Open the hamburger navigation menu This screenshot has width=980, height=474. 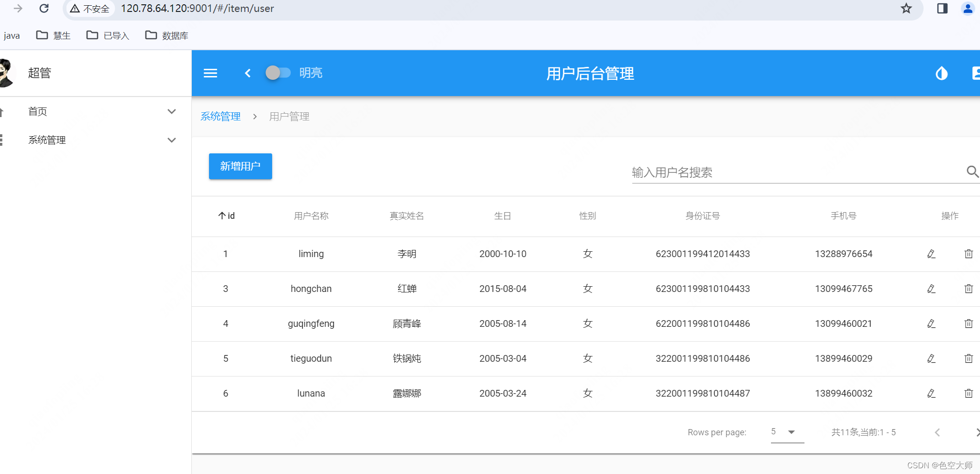point(210,73)
